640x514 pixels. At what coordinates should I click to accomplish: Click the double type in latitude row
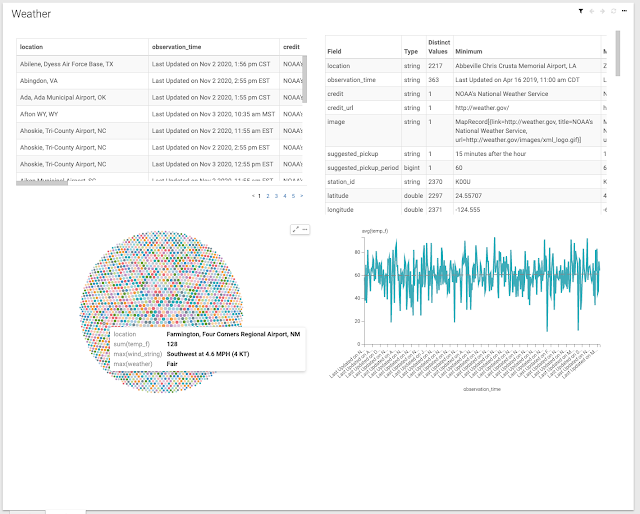(x=413, y=196)
